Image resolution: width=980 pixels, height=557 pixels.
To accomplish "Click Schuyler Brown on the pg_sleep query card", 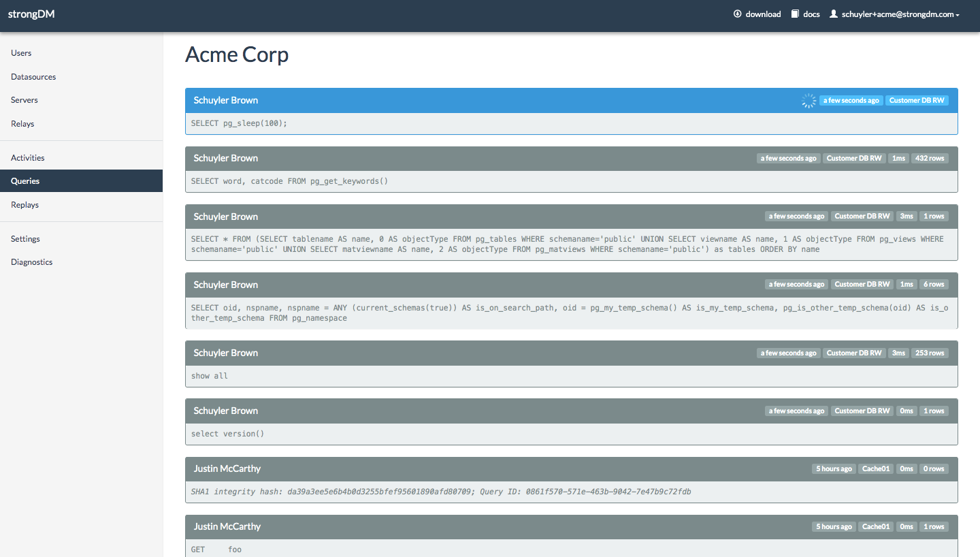I will (x=226, y=100).
